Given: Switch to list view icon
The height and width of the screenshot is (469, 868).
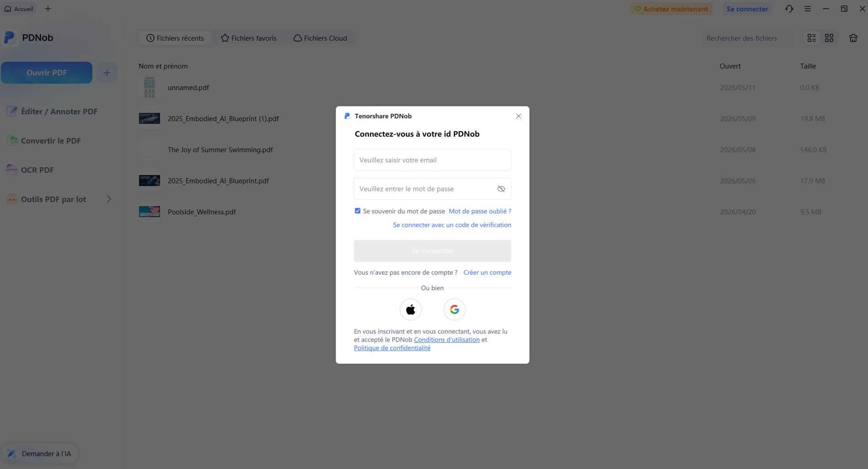Looking at the screenshot, I should (812, 38).
